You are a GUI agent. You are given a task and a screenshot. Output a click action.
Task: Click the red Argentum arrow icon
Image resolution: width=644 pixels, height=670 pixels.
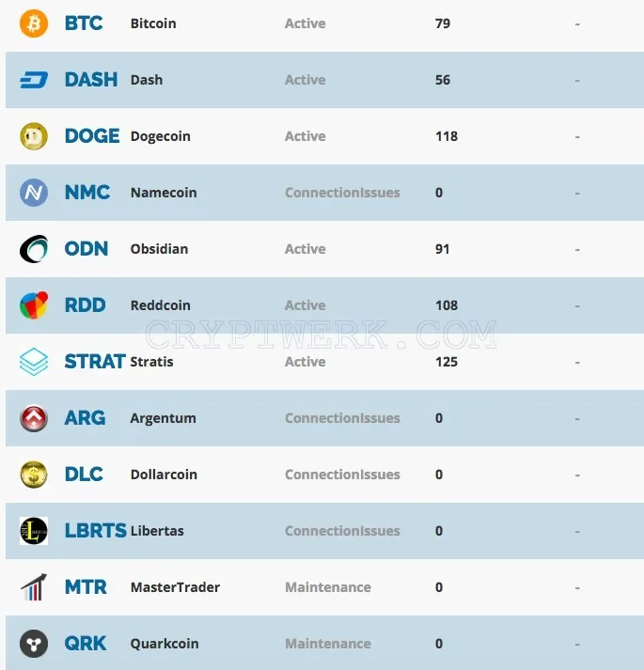34,418
